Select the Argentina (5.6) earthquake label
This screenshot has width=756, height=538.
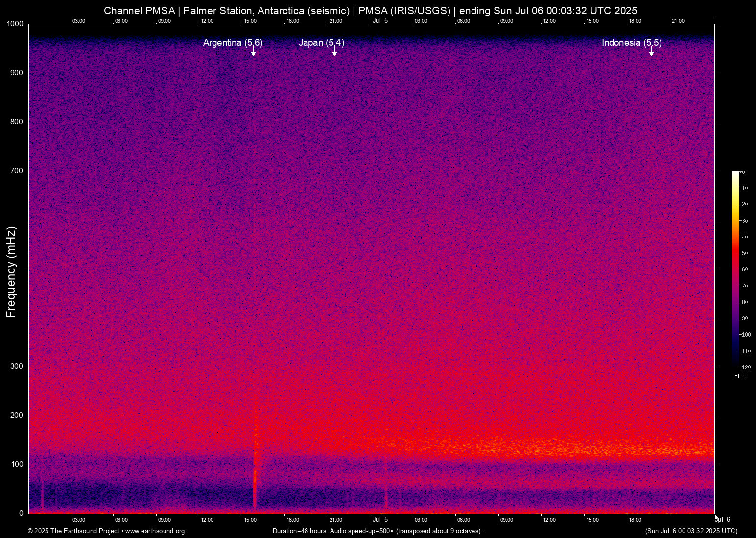(233, 43)
